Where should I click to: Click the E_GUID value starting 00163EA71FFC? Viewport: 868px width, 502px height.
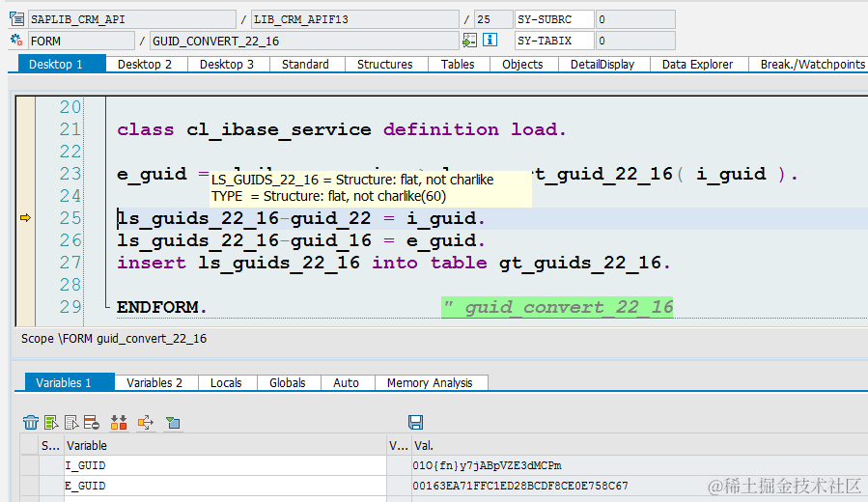click(x=520, y=486)
